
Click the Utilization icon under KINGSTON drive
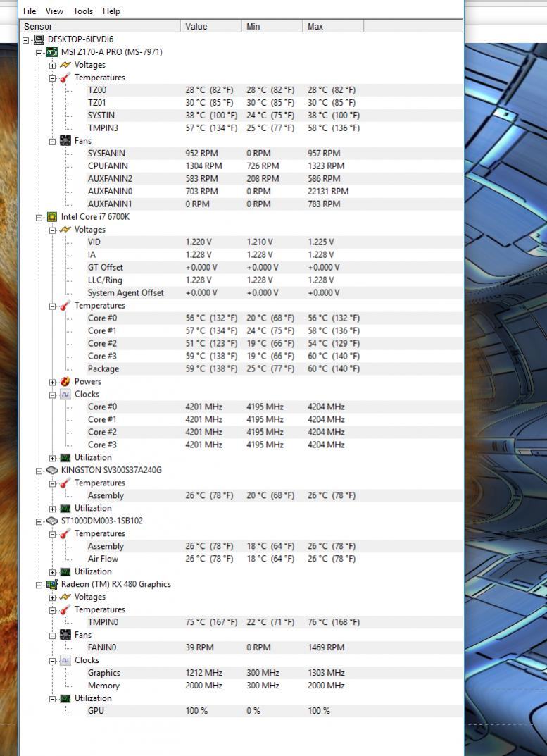pos(65,508)
